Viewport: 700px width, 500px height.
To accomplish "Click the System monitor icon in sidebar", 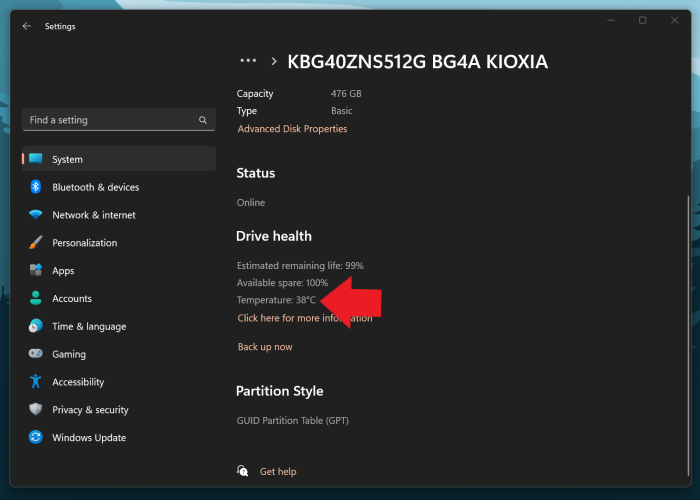I will click(36, 159).
